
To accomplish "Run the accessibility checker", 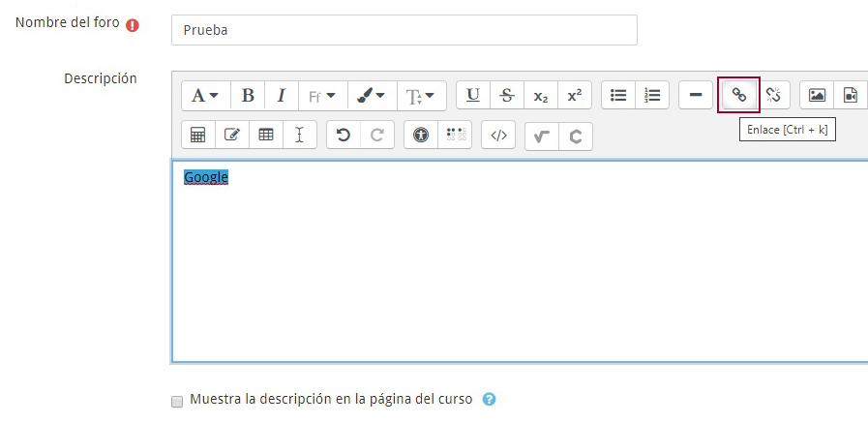I will tap(421, 135).
